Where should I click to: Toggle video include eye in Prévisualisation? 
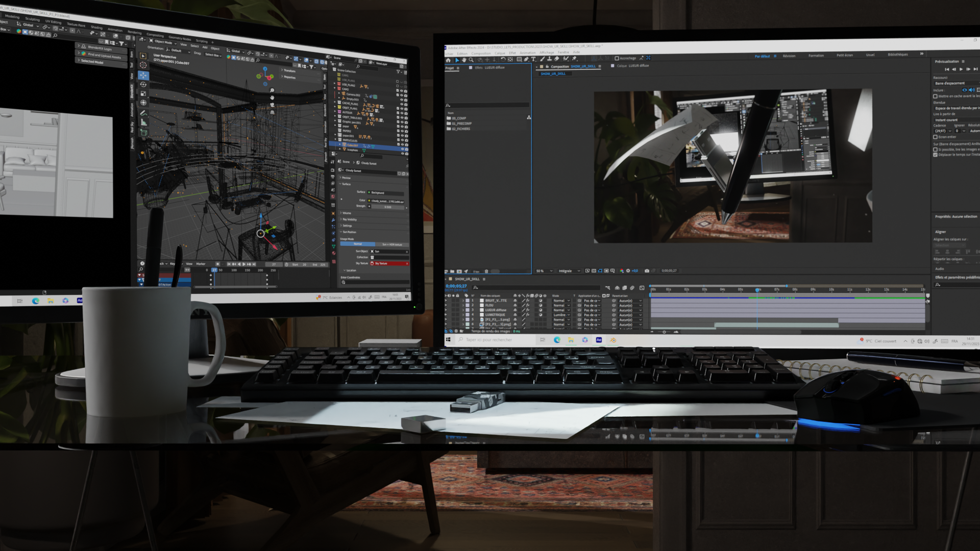tap(964, 90)
